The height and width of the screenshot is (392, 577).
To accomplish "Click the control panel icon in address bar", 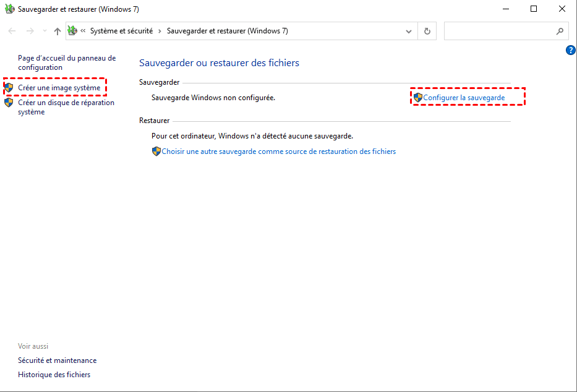I will pyautogui.click(x=72, y=31).
